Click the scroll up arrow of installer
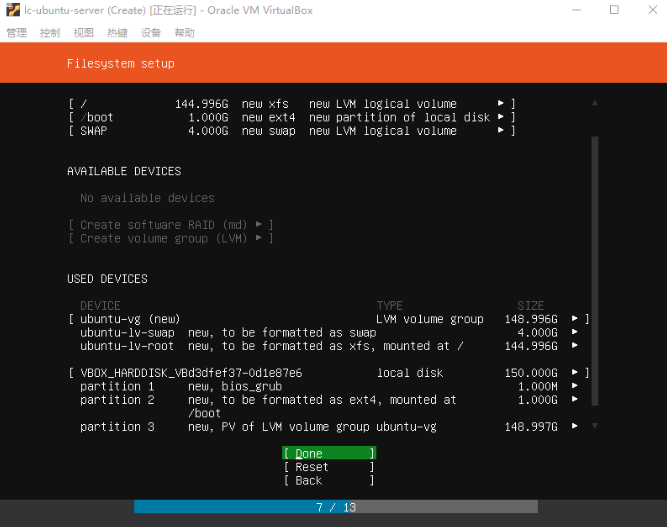Image resolution: width=667 pixels, height=527 pixels. [x=595, y=103]
